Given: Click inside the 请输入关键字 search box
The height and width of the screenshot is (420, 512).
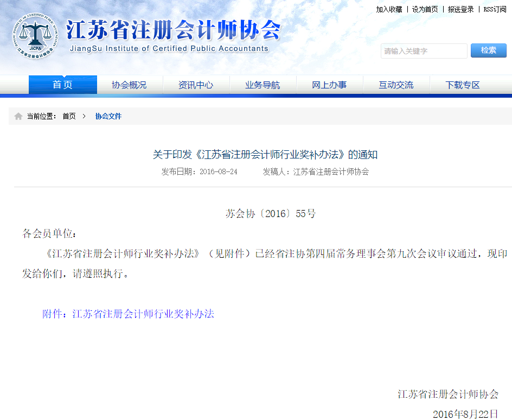Looking at the screenshot, I should click(x=424, y=50).
